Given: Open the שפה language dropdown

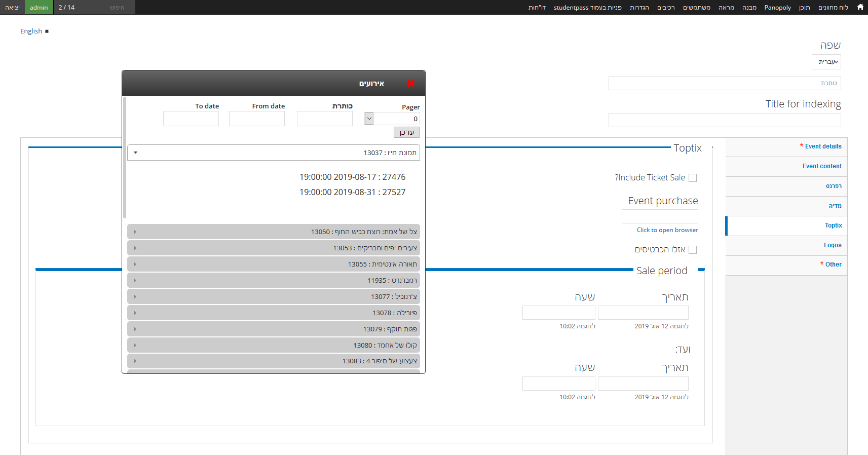Looking at the screenshot, I should pyautogui.click(x=826, y=62).
